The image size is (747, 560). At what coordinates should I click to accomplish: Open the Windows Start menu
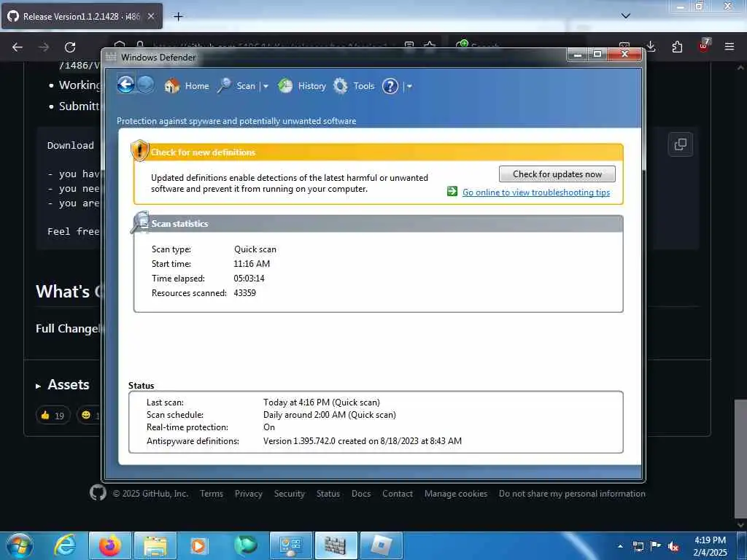pos(20,545)
